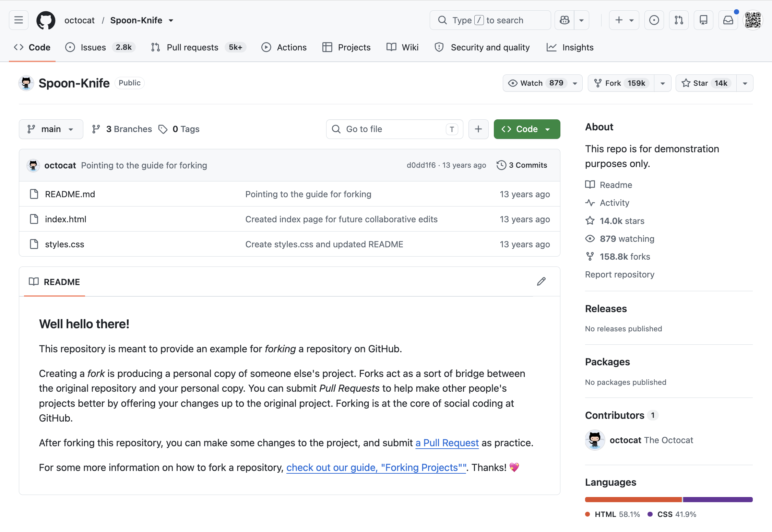The width and height of the screenshot is (772, 532).
Task: Open the green Code clone dropdown
Action: click(x=527, y=129)
